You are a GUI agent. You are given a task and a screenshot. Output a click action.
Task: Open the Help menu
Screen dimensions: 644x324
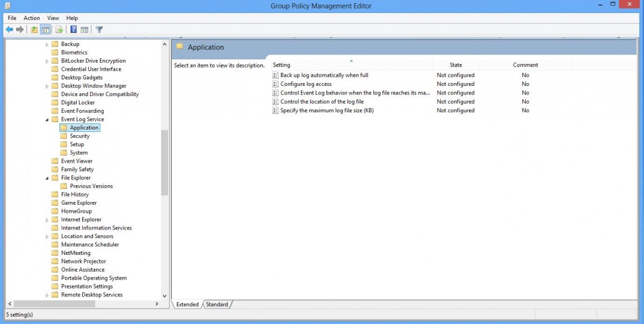coord(72,18)
